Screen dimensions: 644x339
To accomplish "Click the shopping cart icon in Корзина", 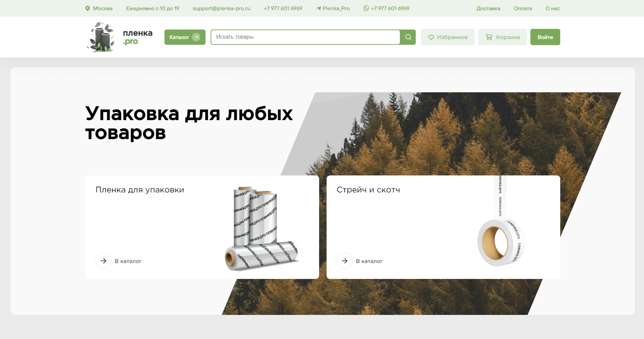I will click(x=489, y=37).
